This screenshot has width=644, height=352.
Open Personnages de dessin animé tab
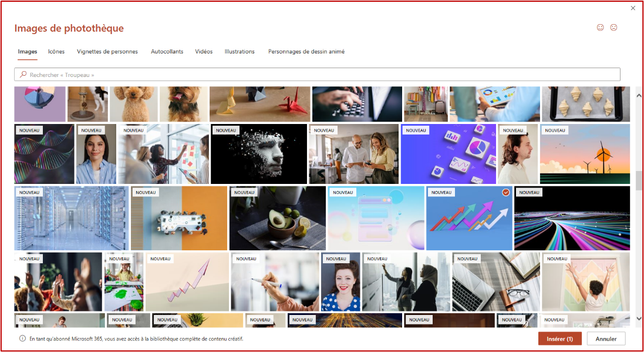click(306, 51)
